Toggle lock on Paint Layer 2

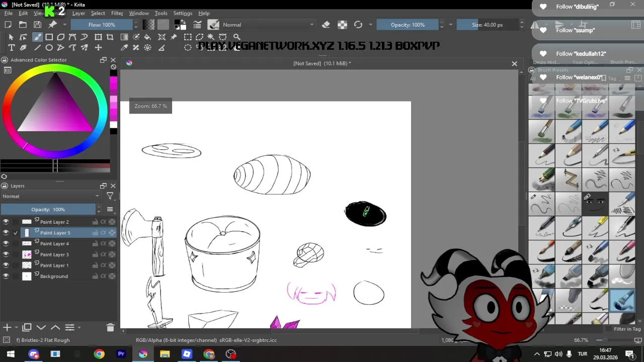95,222
